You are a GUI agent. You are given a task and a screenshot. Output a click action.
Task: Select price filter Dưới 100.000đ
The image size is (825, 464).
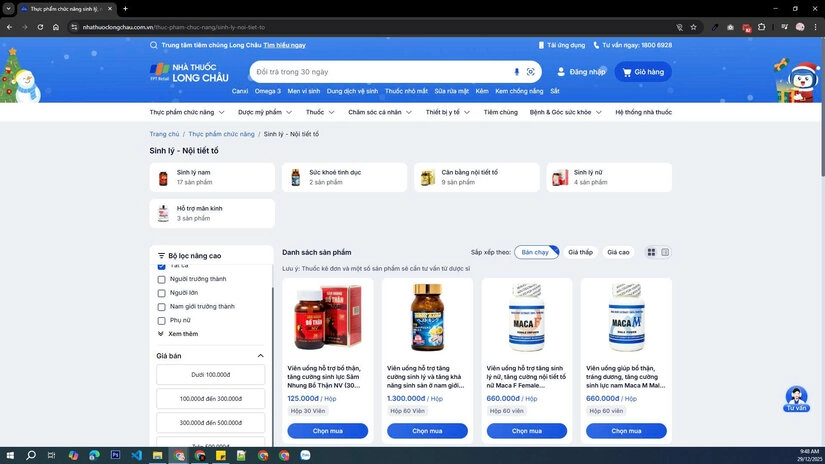210,375
